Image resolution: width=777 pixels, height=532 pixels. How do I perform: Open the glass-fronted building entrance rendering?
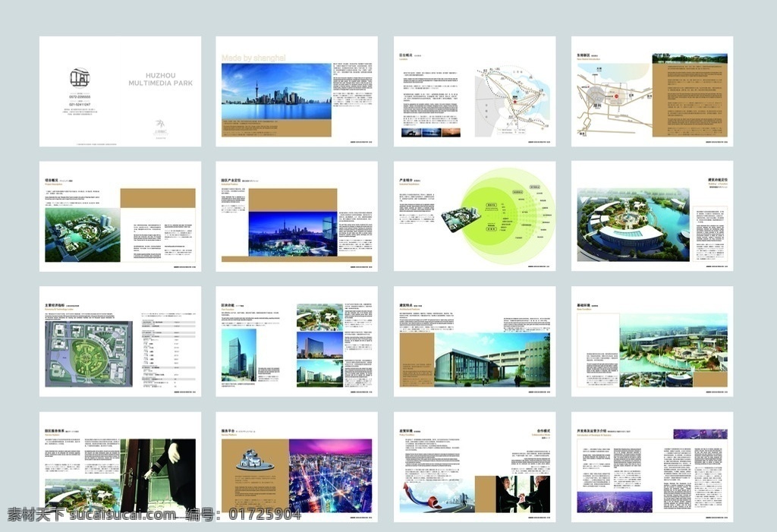coord(492,360)
